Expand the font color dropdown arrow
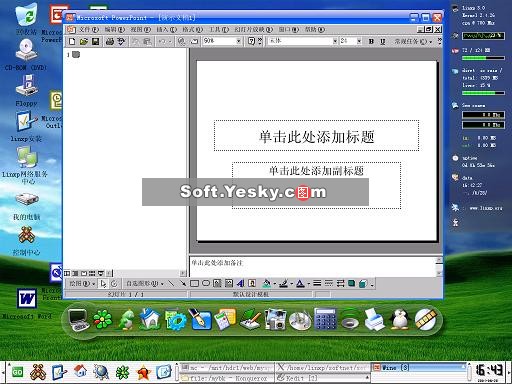The height and width of the screenshot is (384, 512). pos(309,284)
